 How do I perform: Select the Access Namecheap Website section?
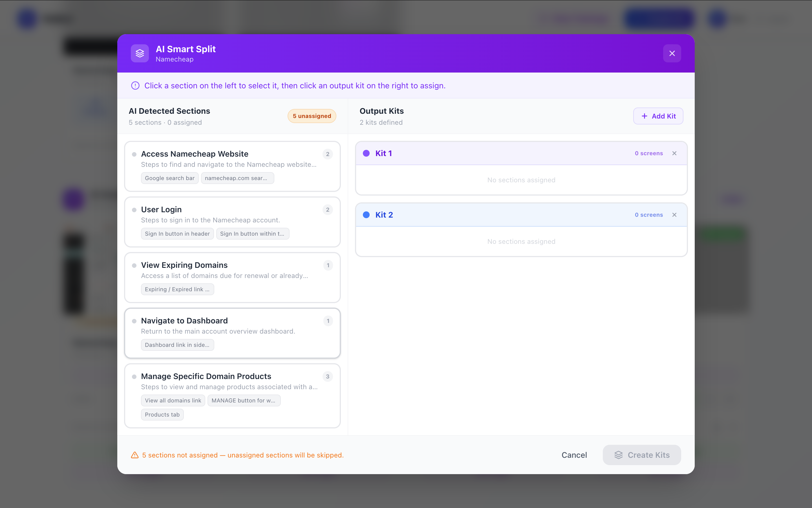[232, 166]
